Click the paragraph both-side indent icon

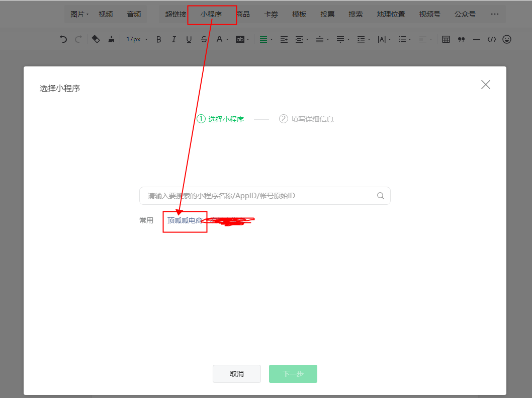point(299,39)
